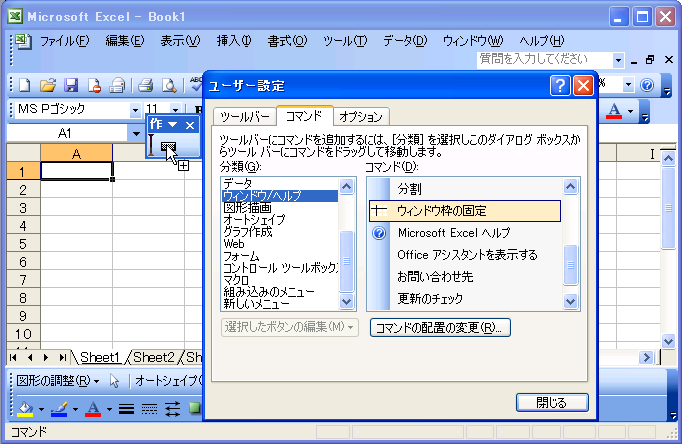The image size is (682, 444).
Task: Click the drawing toolbar Font Color red A
Action: [93, 408]
